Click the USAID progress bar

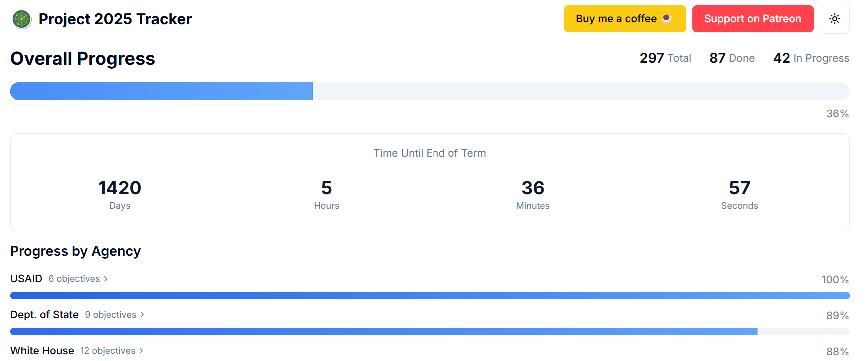click(x=430, y=296)
